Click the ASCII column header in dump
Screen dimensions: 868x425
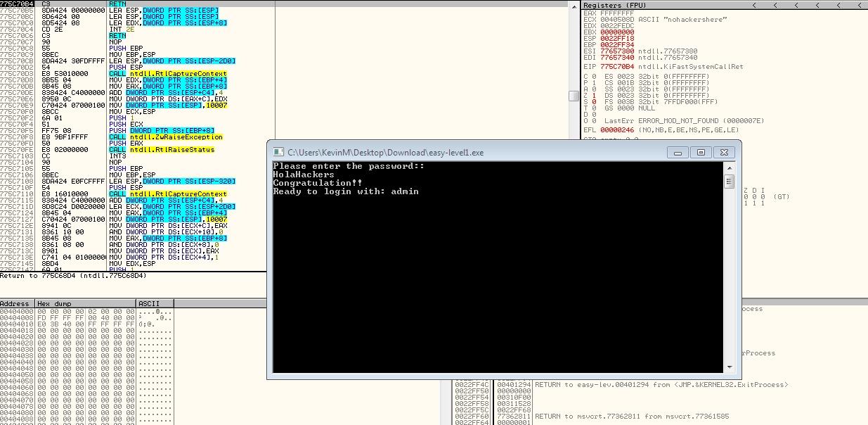click(x=155, y=304)
